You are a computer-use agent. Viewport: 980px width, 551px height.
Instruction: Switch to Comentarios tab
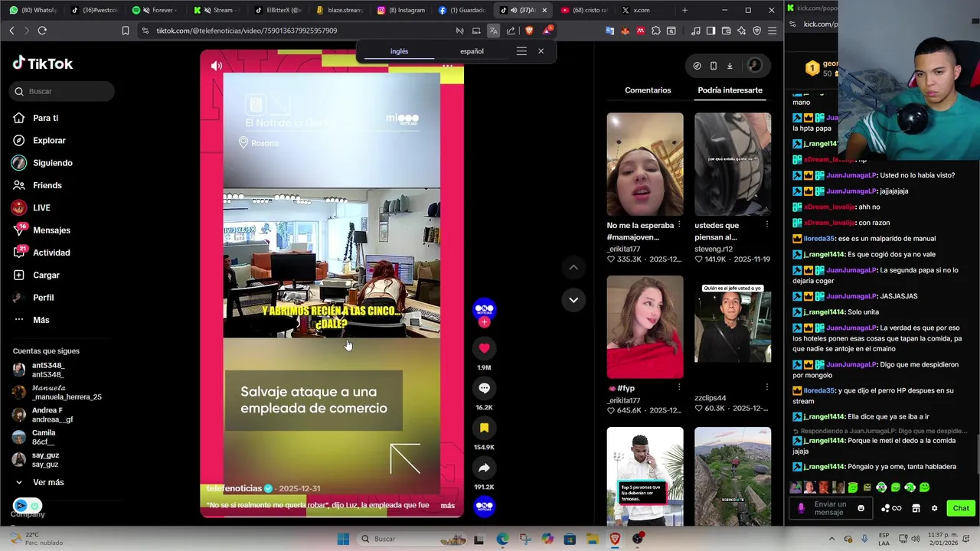[648, 90]
